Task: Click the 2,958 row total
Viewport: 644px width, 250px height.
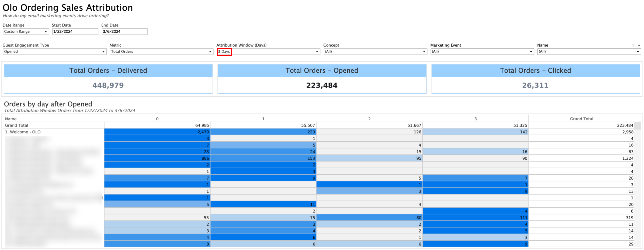Action: 582,132
